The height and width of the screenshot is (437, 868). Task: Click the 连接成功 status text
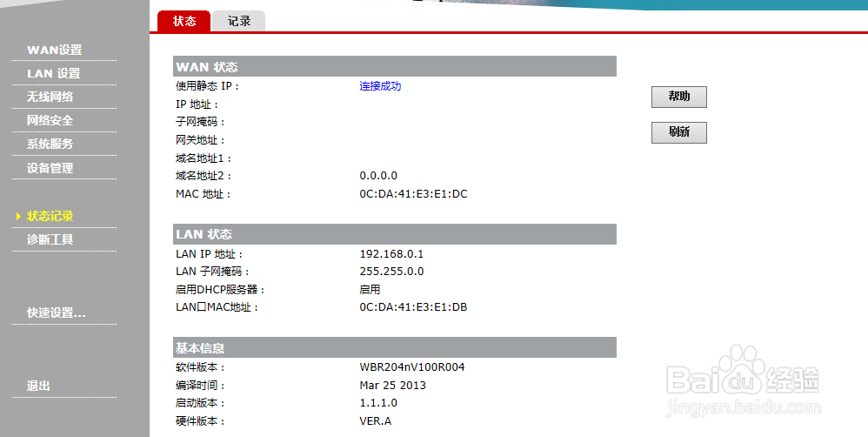tap(380, 86)
